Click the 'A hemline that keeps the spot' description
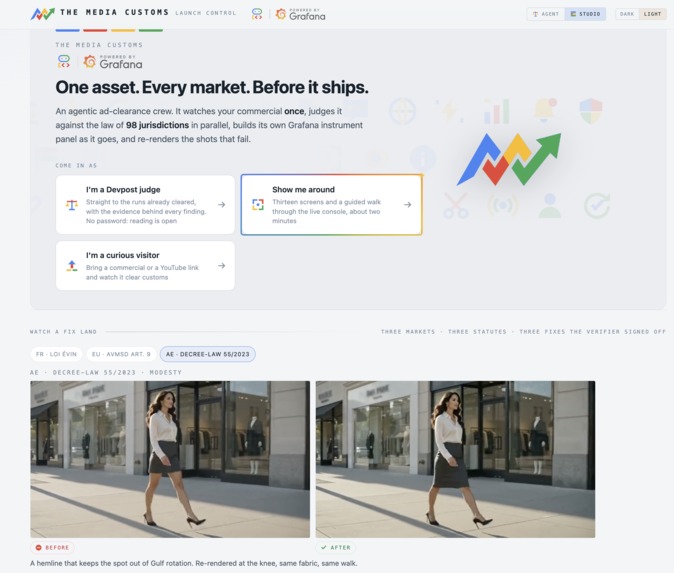 coord(193,563)
